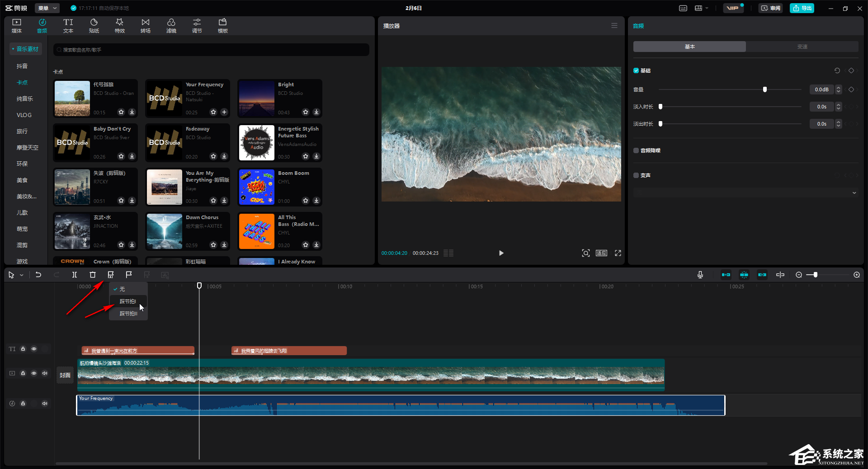Click the delete trash icon in timeline toolbar
The height and width of the screenshot is (469, 868).
tap(93, 275)
